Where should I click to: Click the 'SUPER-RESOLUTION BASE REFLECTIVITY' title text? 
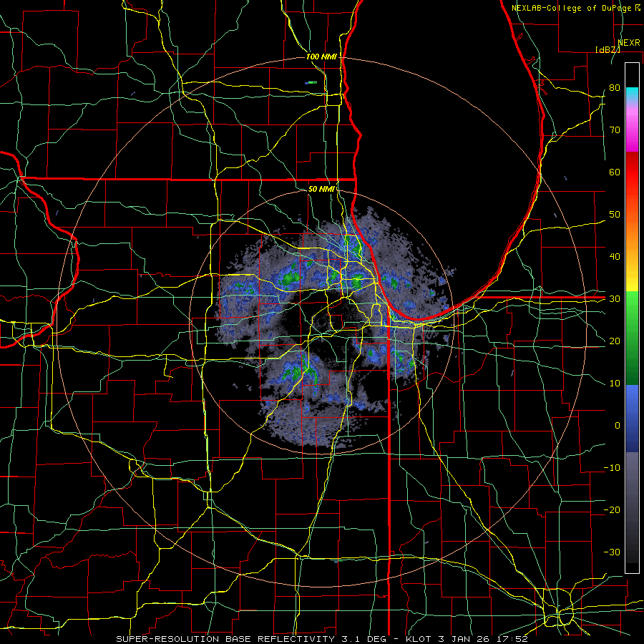click(x=225, y=639)
